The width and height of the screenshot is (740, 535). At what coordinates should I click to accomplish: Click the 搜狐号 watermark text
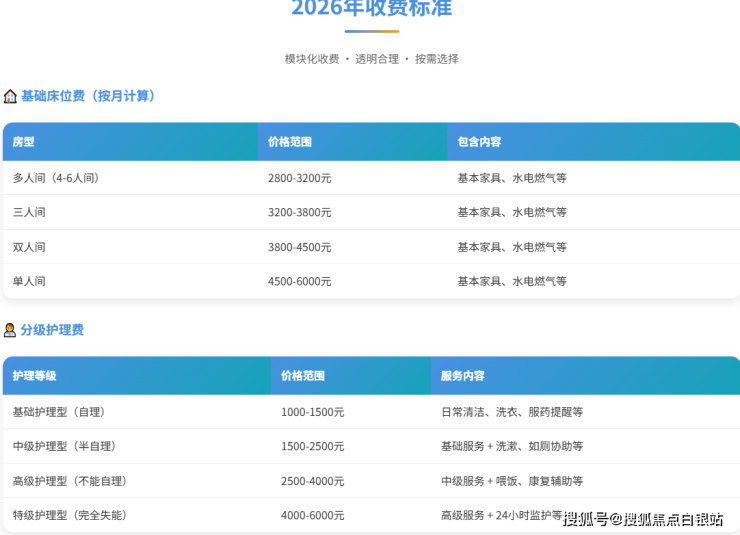586,518
